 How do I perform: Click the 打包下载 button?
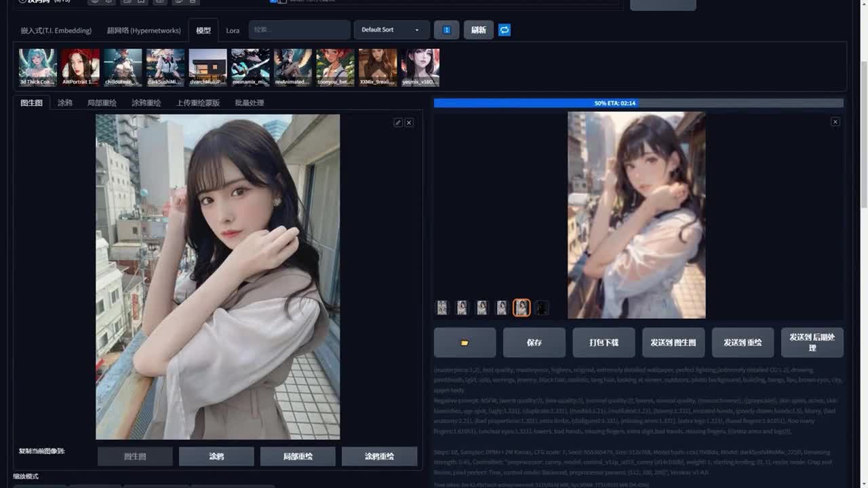(604, 342)
